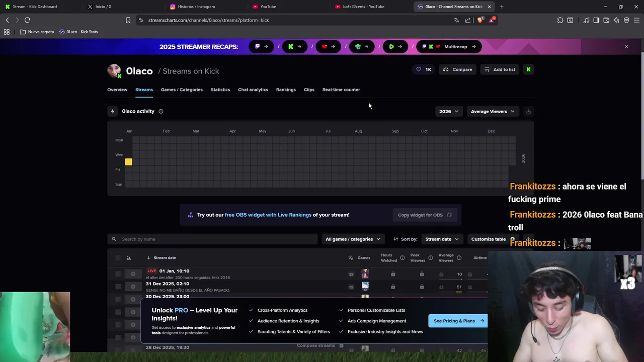The image size is (644, 362).
Task: Switch to Games / Categories tab
Action: click(182, 89)
